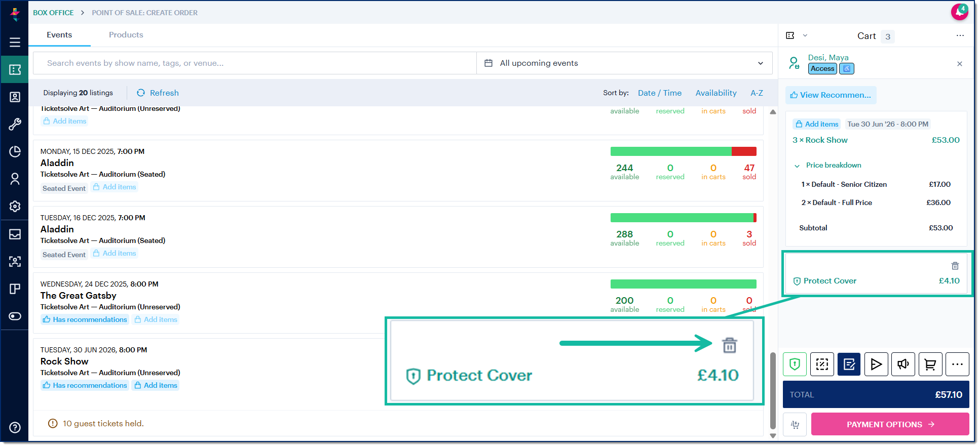The width and height of the screenshot is (980, 447).
Task: Open the contact card sidebar icon
Action: click(x=15, y=97)
